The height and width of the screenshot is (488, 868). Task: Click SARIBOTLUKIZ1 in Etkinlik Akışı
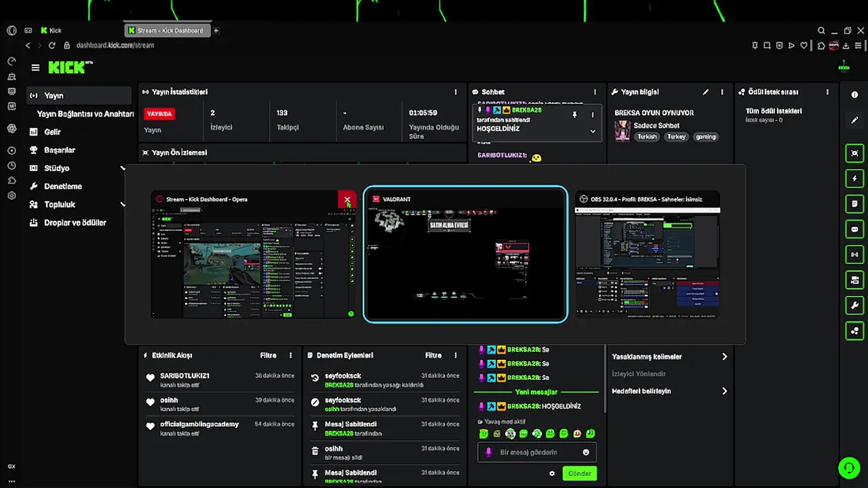(x=184, y=375)
